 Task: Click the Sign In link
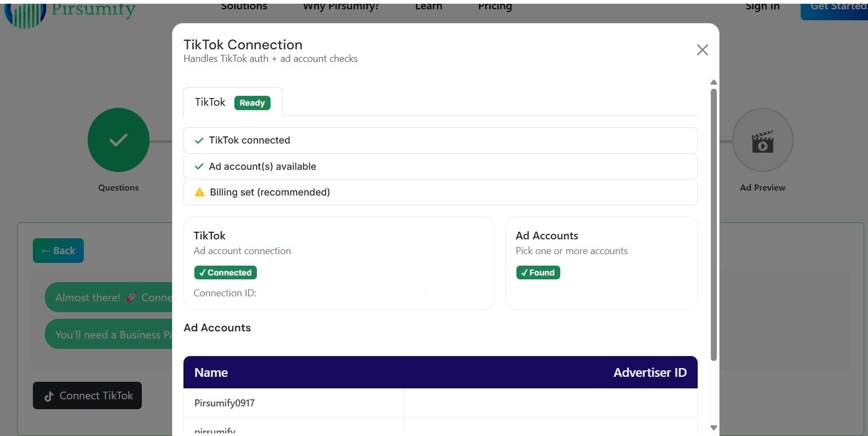point(762,7)
